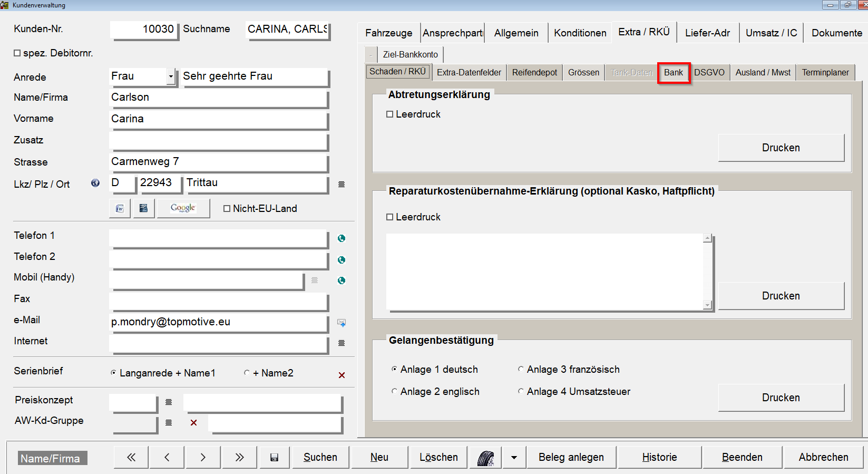Open the list icon beside the Internet field
The width and height of the screenshot is (868, 474).
click(x=342, y=343)
